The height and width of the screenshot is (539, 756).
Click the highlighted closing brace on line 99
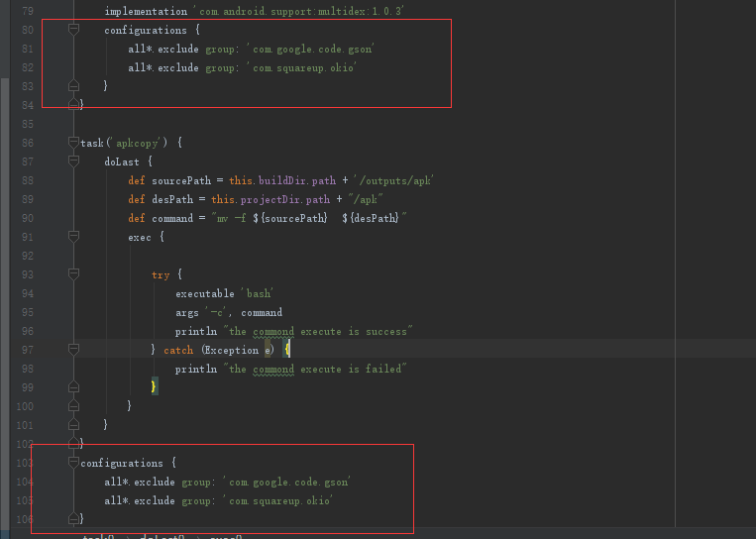point(155,387)
